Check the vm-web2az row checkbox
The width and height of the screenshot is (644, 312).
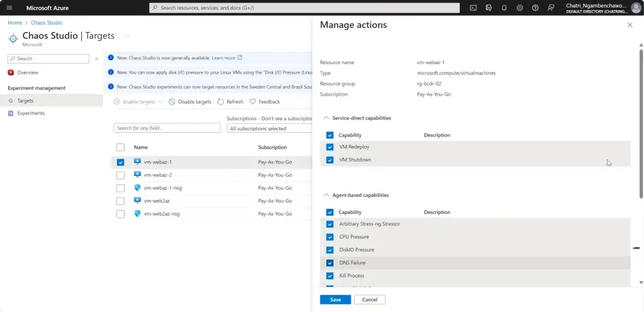pyautogui.click(x=120, y=201)
